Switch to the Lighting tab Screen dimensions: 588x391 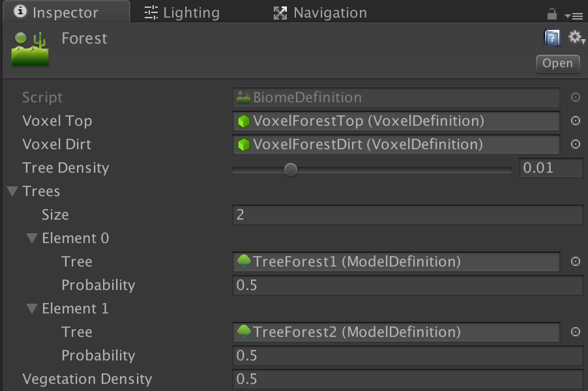click(x=181, y=12)
